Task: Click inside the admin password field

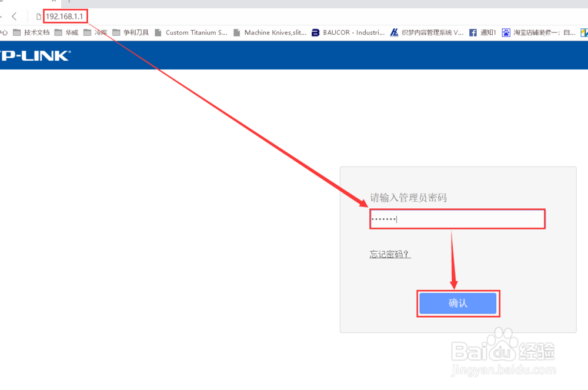Action: point(457,218)
